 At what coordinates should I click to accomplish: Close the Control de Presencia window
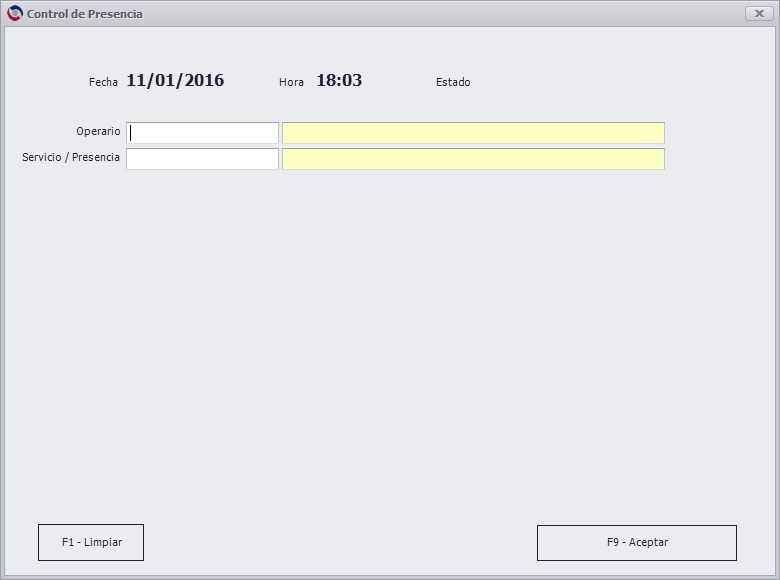759,13
